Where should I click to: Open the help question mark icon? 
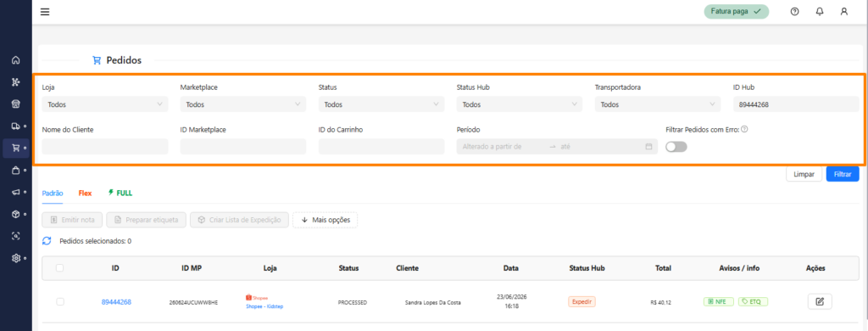tap(795, 12)
